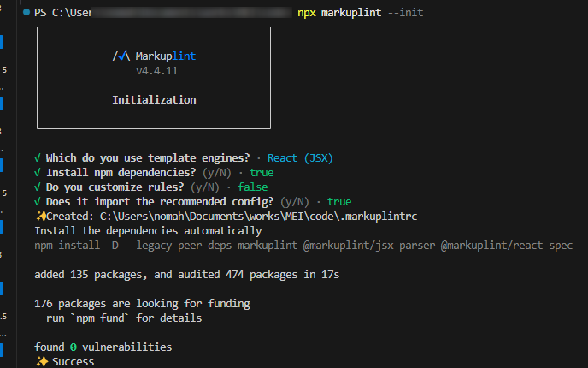The width and height of the screenshot is (588, 368).
Task: Click the @markuplint/jsx-parser package name
Action: (369, 246)
